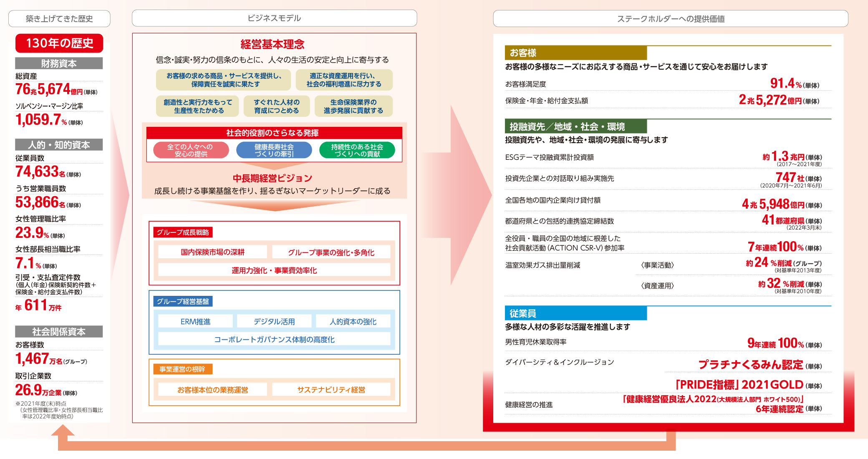Click the 適正な資産運用を行い box

344,80
